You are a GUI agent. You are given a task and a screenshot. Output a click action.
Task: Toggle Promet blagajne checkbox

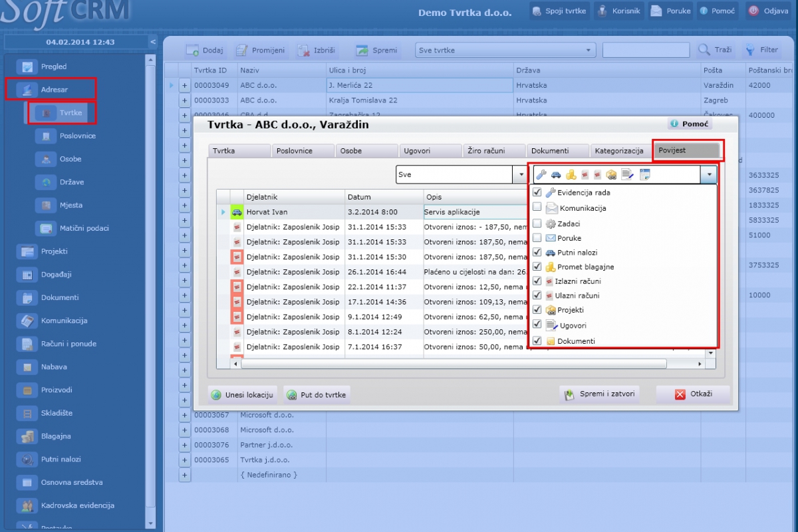[x=537, y=267]
